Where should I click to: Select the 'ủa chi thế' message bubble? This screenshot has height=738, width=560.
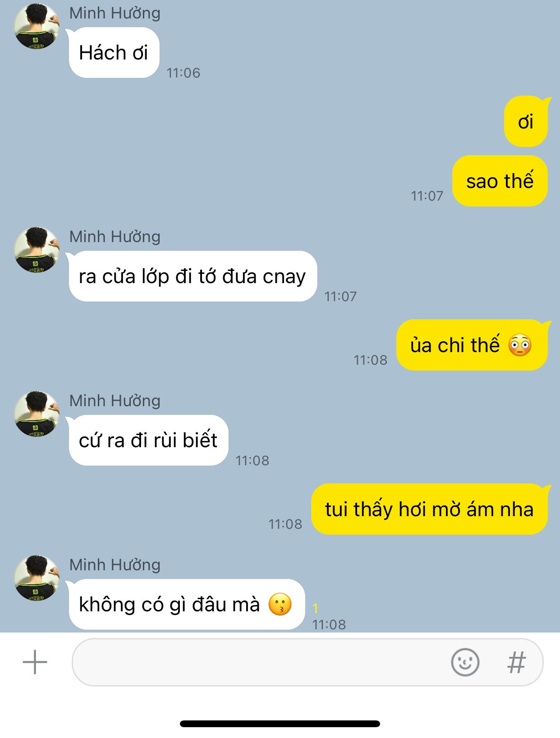(472, 345)
